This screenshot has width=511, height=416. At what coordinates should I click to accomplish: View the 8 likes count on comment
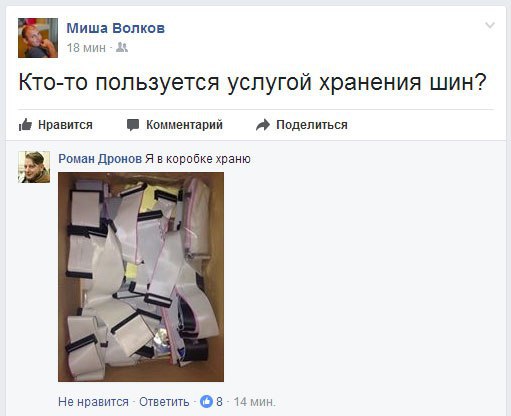(219, 402)
